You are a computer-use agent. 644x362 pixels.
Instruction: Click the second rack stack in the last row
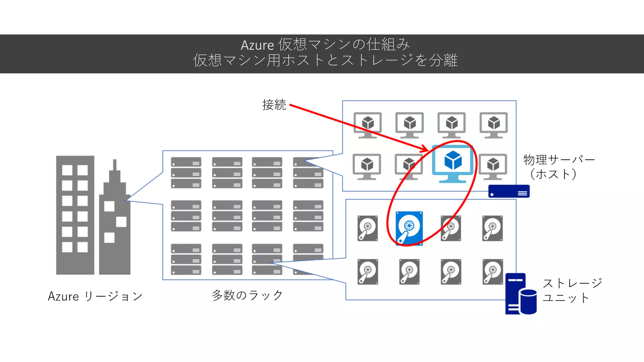tap(227, 259)
